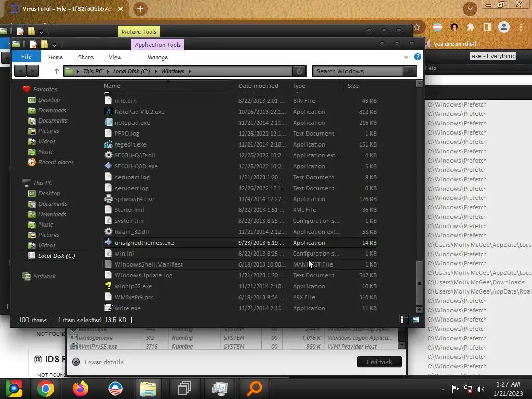Screen dimensions: 532x399
Task: Select Favorites heart icon in navigation pane
Action: click(26, 89)
